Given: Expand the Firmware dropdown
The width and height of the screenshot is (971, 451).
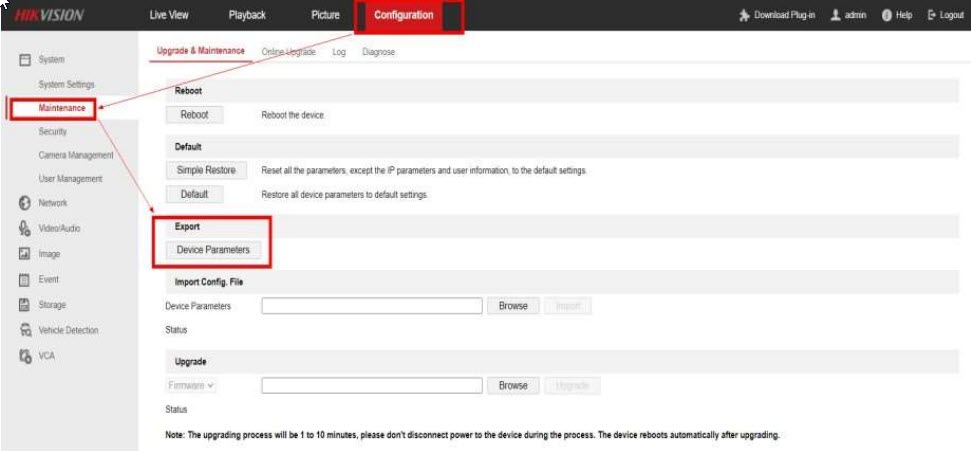Looking at the screenshot, I should pyautogui.click(x=191, y=385).
